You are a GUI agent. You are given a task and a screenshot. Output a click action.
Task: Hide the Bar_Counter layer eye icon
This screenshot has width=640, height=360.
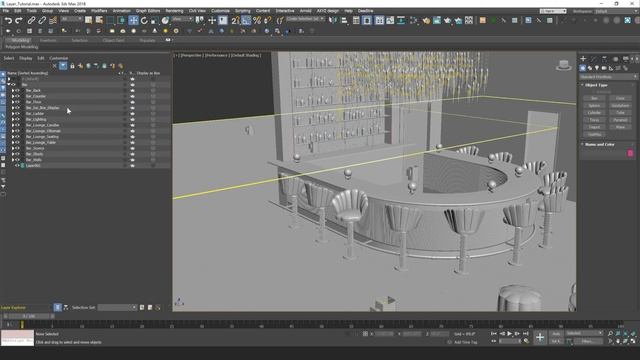(18, 96)
